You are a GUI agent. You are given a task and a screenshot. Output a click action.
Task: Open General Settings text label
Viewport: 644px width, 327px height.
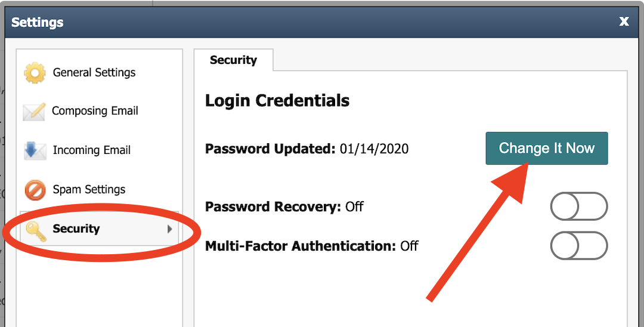[94, 72]
